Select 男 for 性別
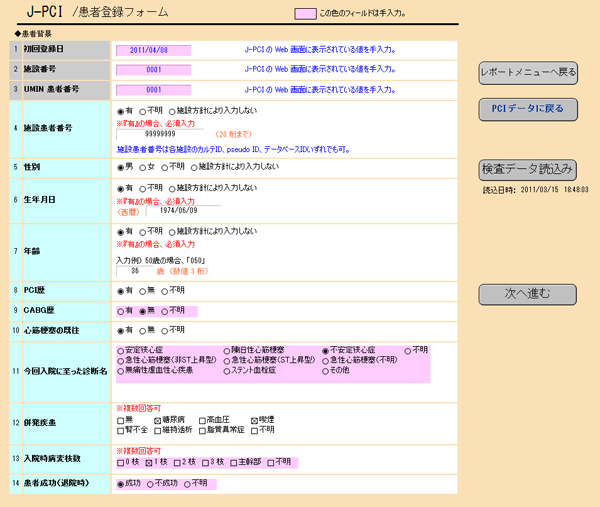The height and width of the screenshot is (507, 600). coord(121,168)
